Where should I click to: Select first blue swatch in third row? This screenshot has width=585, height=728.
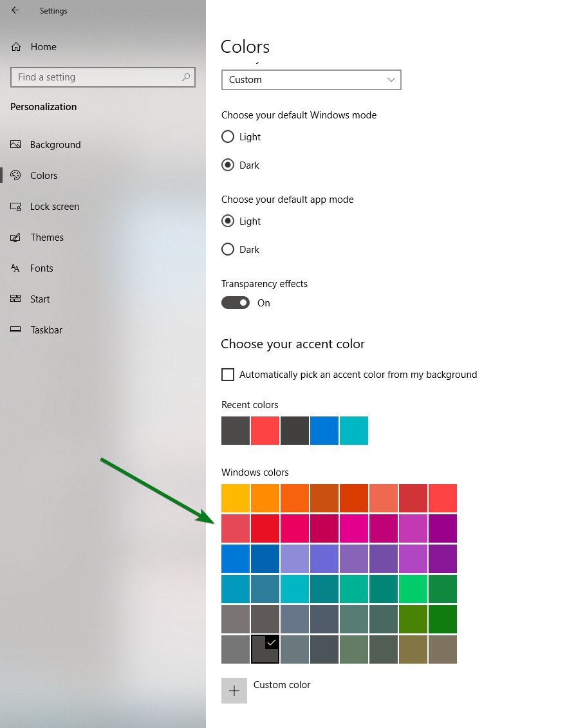point(236,559)
